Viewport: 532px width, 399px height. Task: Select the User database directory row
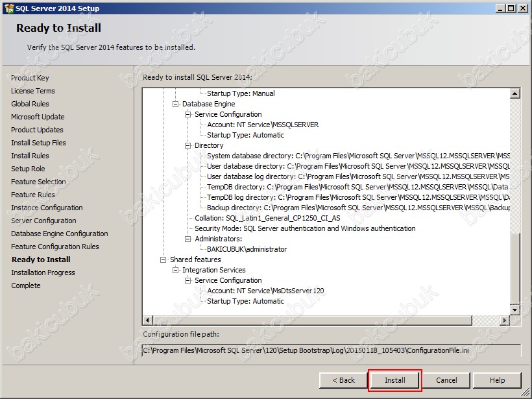tap(358, 166)
